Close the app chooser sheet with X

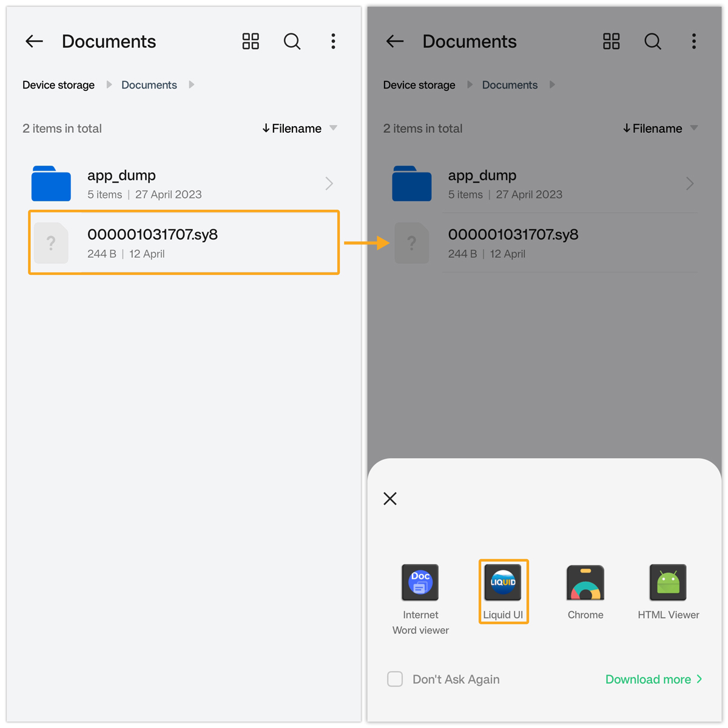click(x=390, y=499)
